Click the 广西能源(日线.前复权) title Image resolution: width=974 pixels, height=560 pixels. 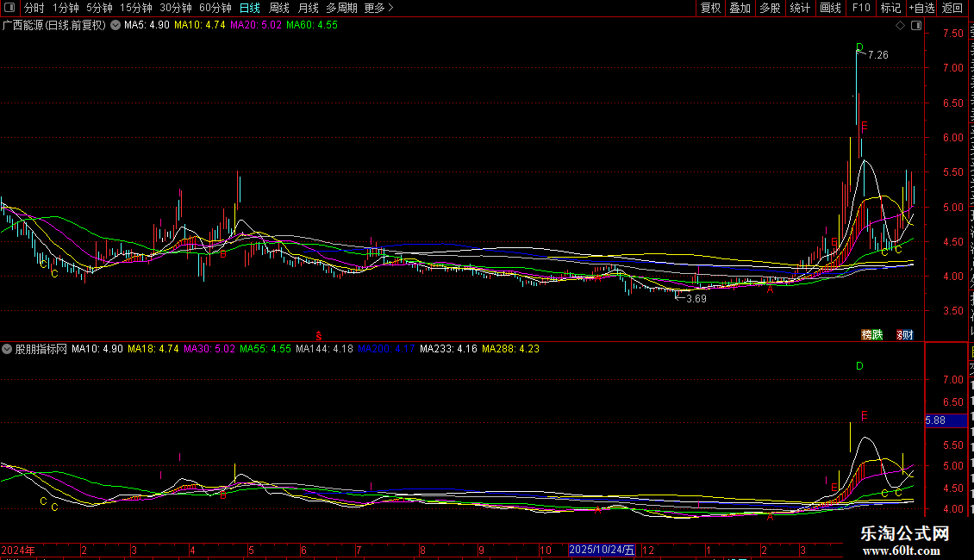coord(54,26)
